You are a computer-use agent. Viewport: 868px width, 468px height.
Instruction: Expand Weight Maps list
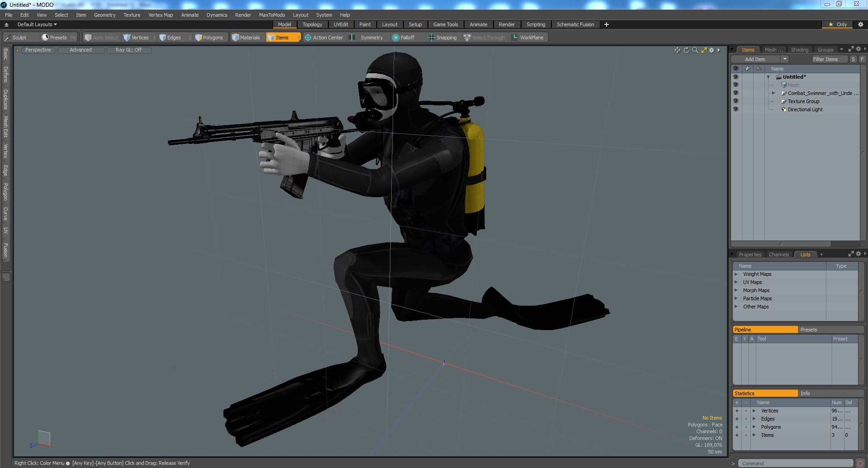pos(736,274)
